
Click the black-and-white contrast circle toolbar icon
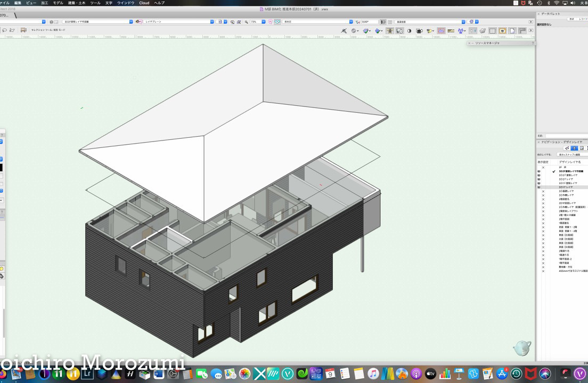click(x=410, y=31)
